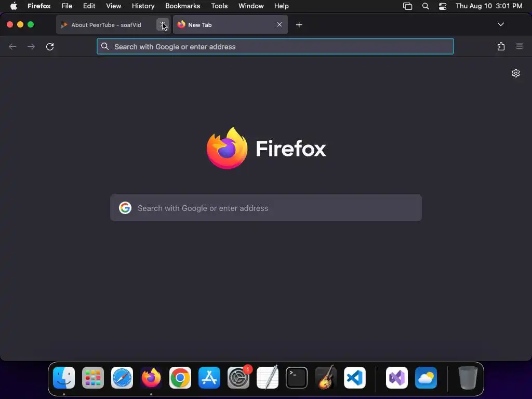This screenshot has width=532, height=399.
Task: Launch Google Chrome from the Dock
Action: click(180, 377)
